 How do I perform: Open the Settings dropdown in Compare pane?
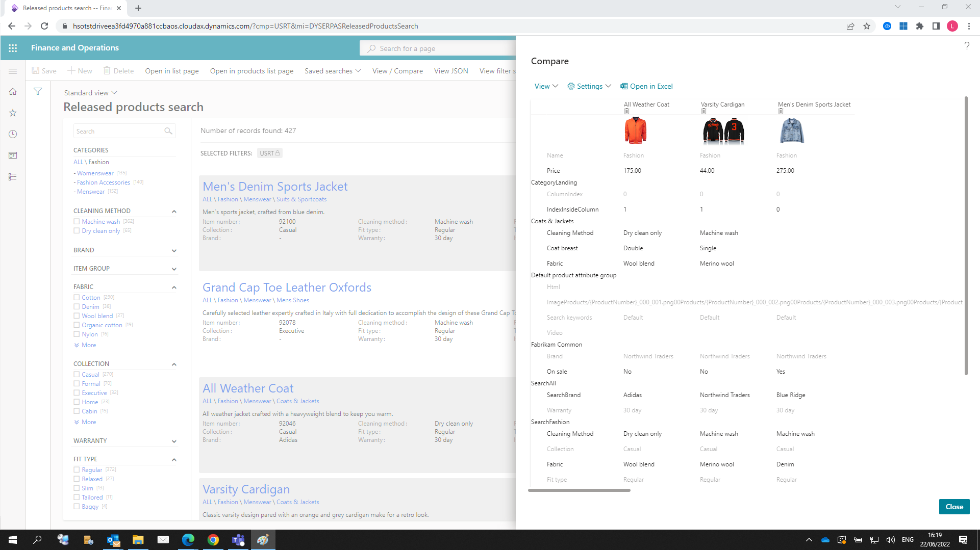[589, 86]
